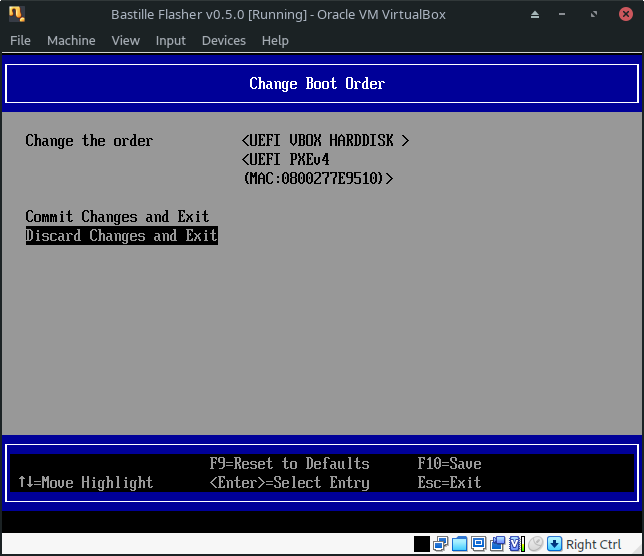Click the Right Ctrl host key label

[593, 545]
